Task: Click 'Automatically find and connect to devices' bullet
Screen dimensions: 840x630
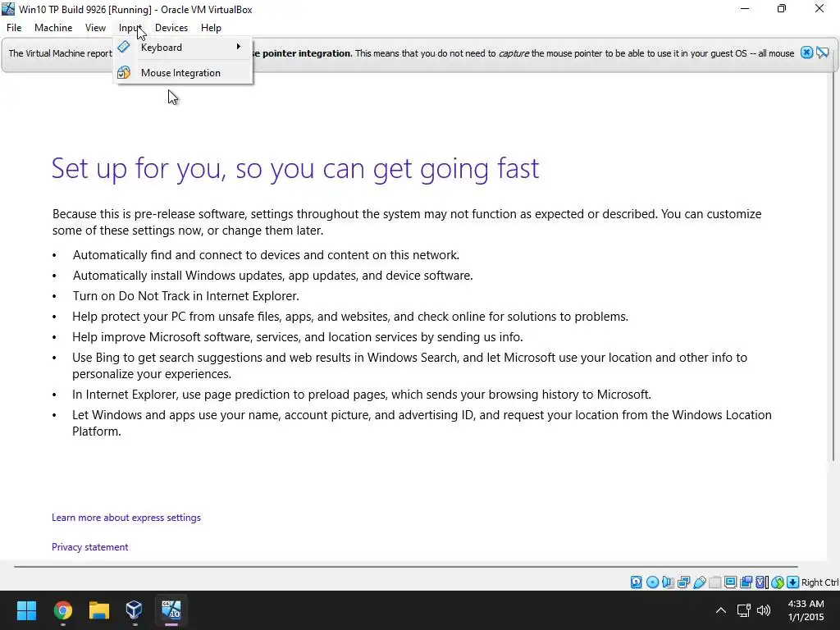Action: coord(267,255)
